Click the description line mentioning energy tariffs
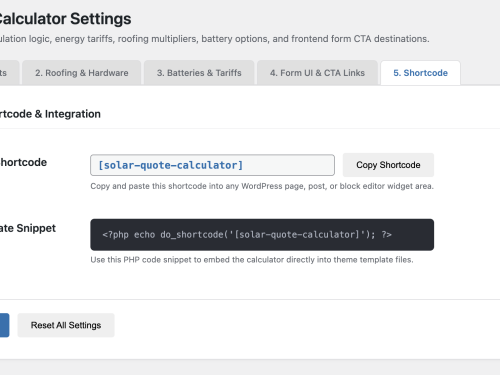 click(215, 39)
